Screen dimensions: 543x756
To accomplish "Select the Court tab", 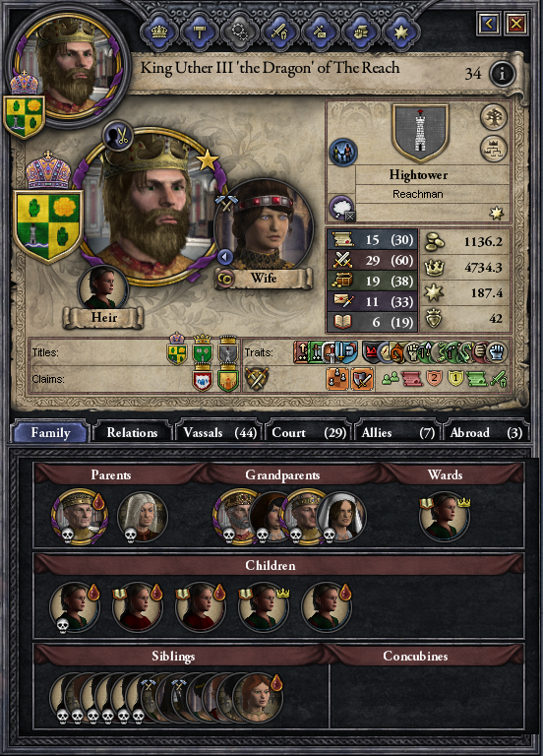I will tap(308, 432).
